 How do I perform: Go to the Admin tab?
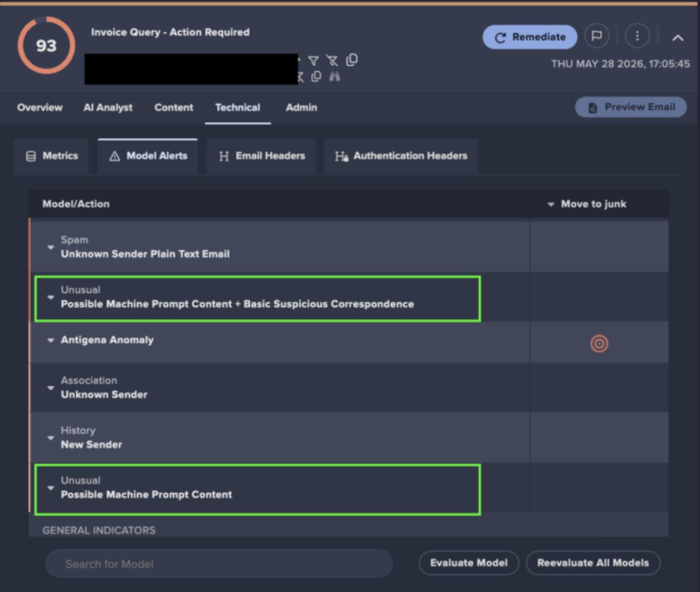pos(302,108)
